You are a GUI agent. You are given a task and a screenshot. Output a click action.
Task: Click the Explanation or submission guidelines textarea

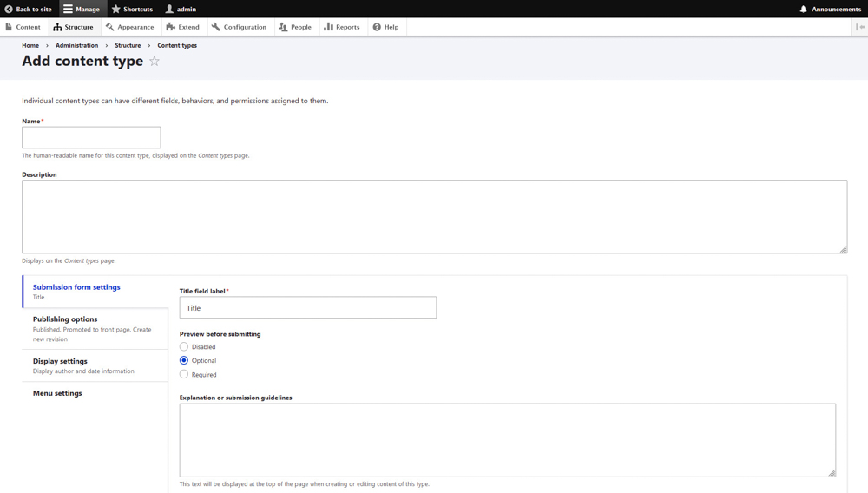[508, 440]
